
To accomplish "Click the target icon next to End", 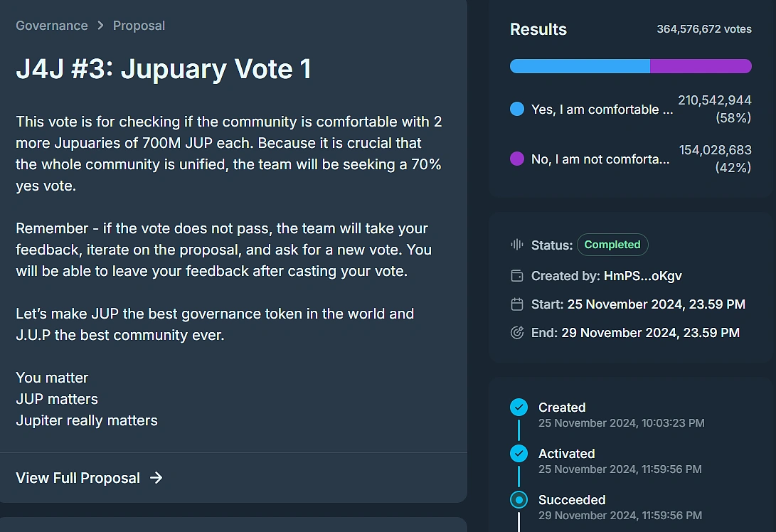I will click(516, 333).
